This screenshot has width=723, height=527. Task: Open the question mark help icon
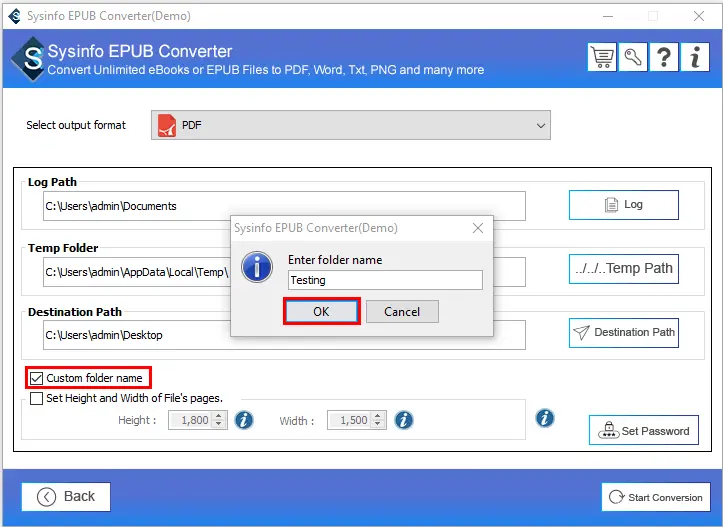664,57
